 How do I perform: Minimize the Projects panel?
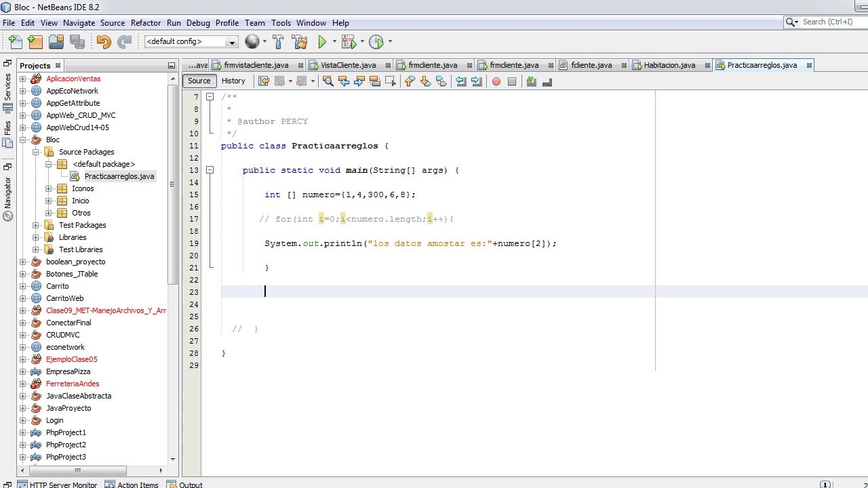coord(172,66)
